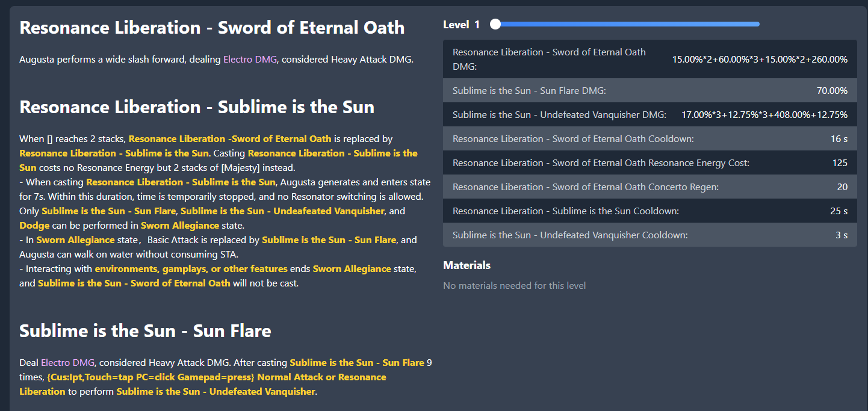Viewport: 868px width, 411px height.
Task: Select the "Concerto Regen" 20 row
Action: point(649,187)
